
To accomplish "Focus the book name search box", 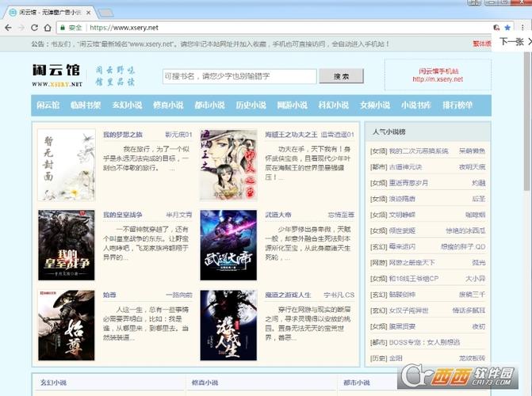I will tap(239, 76).
